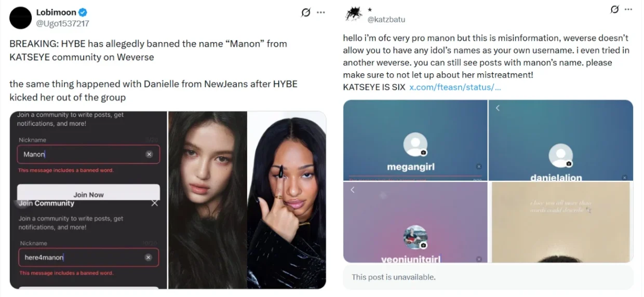Open the photo of the woman covering her eye
The width and height of the screenshot is (644, 297).
pyautogui.click(x=287, y=200)
